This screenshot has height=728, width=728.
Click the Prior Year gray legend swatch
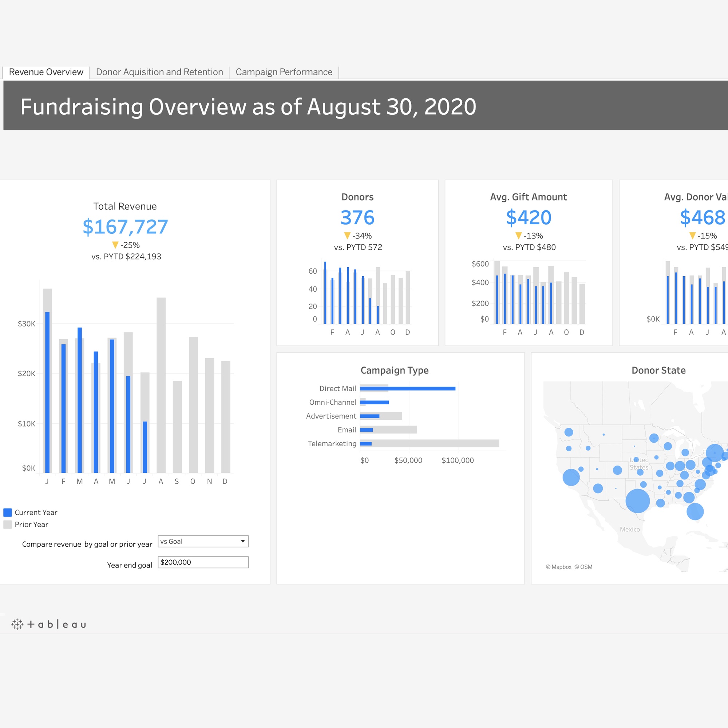pyautogui.click(x=8, y=525)
